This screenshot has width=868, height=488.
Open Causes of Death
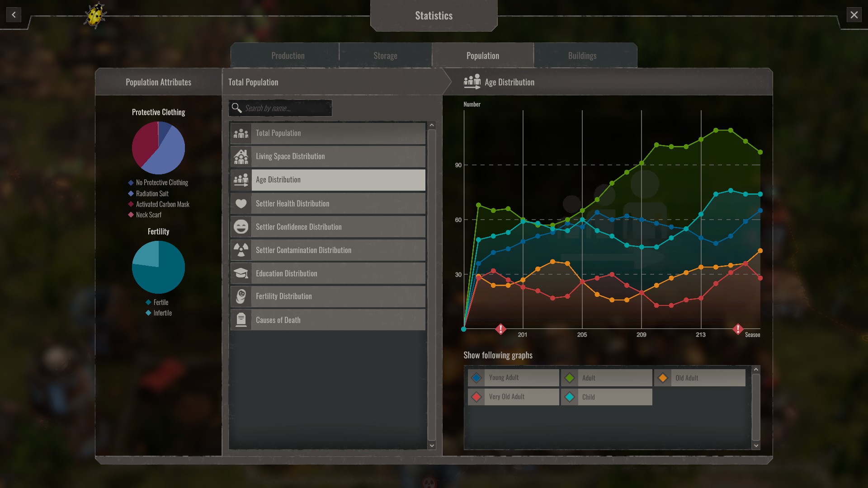(328, 320)
